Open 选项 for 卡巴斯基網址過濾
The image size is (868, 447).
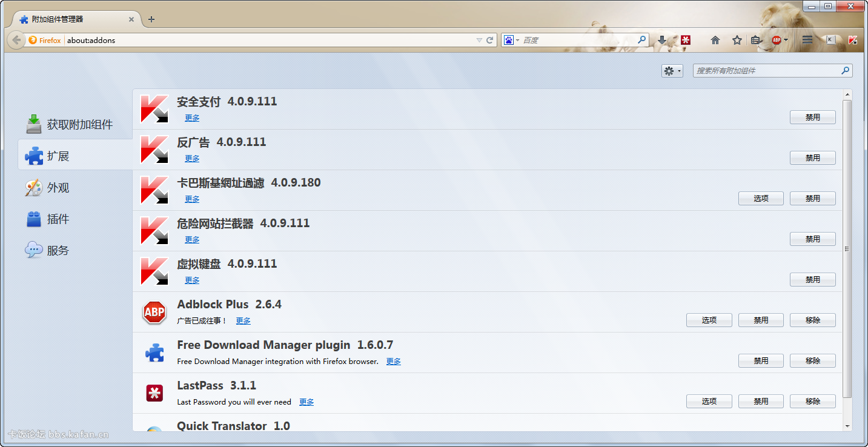click(761, 199)
